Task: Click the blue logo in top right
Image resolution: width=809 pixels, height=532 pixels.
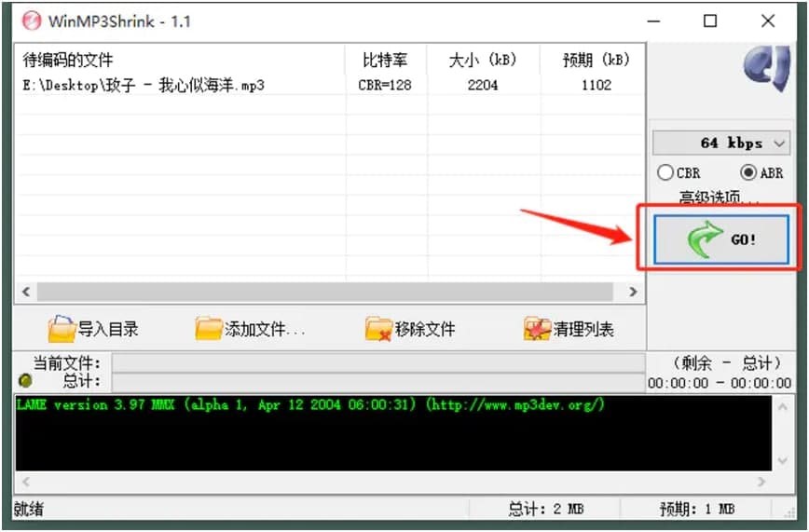Action: pyautogui.click(x=767, y=68)
